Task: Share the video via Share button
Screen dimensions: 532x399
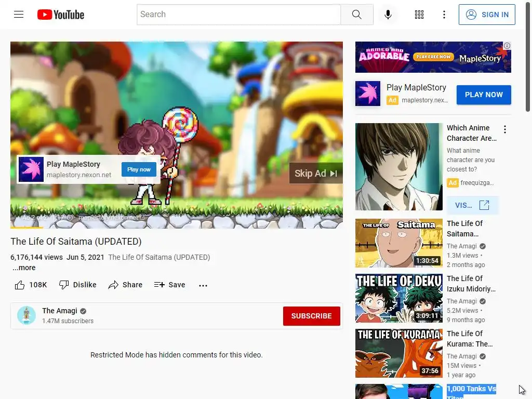Action: point(125,285)
